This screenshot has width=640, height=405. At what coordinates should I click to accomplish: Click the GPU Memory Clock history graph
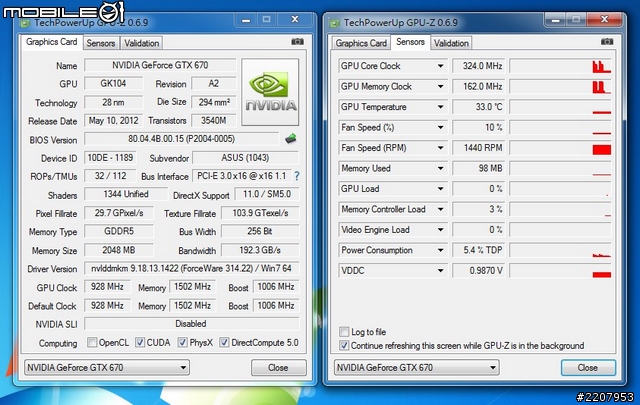click(x=560, y=87)
